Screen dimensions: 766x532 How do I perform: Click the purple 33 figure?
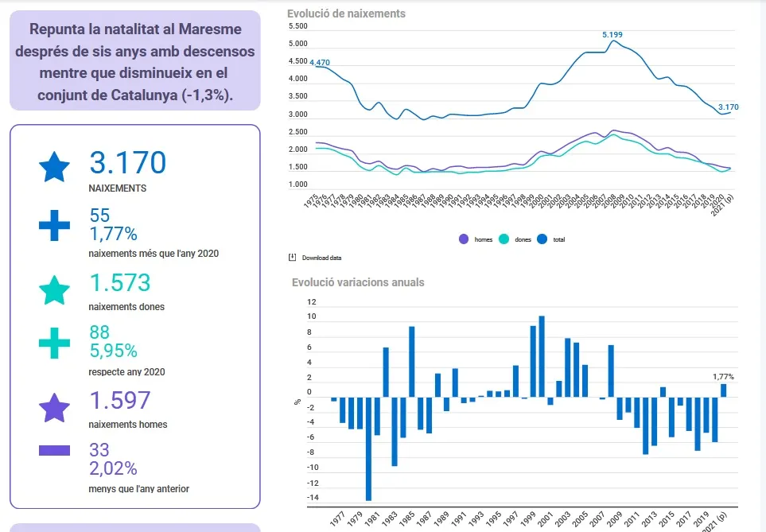(99, 450)
